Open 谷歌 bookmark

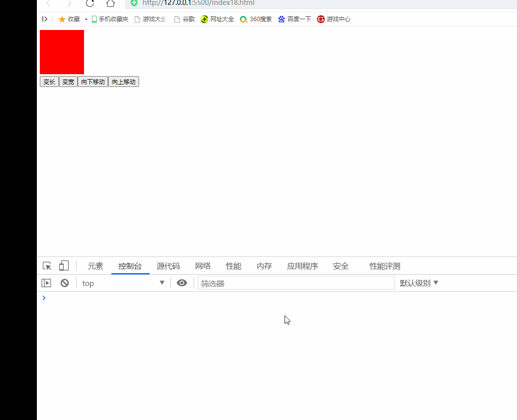[184, 19]
